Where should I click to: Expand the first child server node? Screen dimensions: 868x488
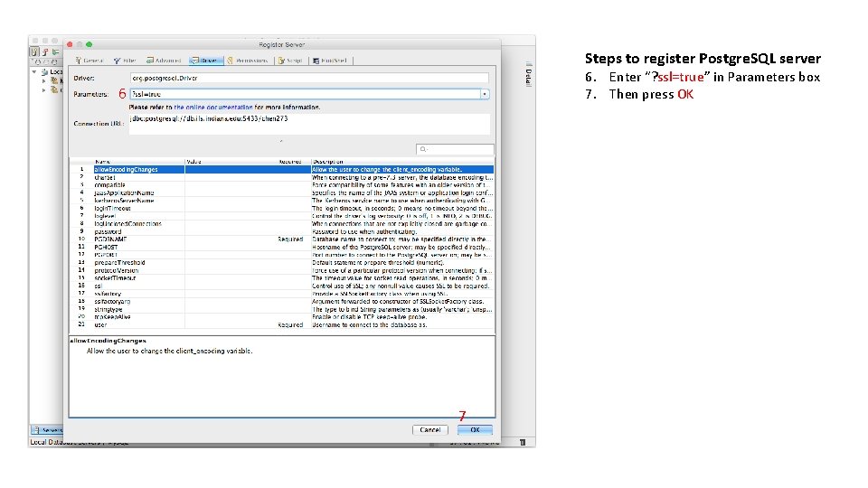click(x=44, y=80)
